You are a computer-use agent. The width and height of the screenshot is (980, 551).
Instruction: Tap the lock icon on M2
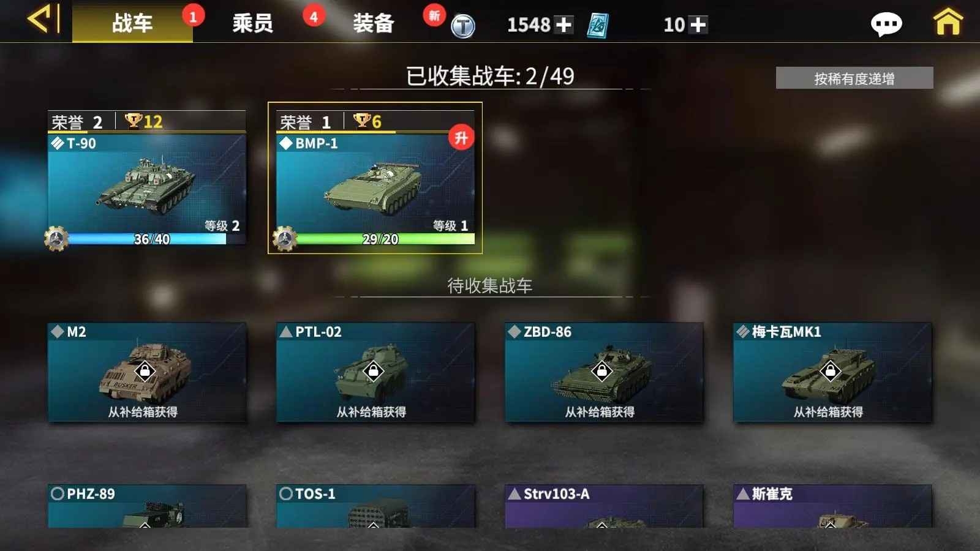click(145, 371)
